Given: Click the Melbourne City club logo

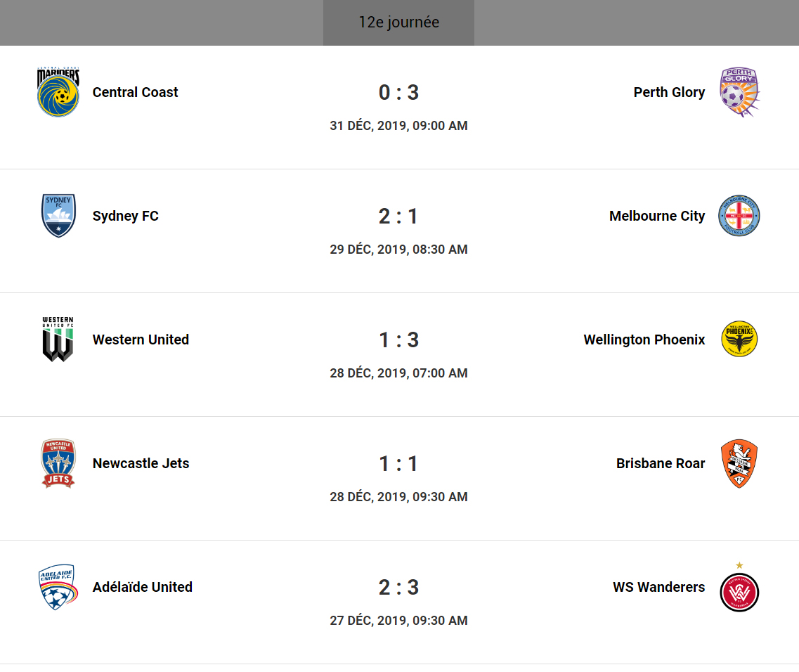Looking at the screenshot, I should (739, 216).
